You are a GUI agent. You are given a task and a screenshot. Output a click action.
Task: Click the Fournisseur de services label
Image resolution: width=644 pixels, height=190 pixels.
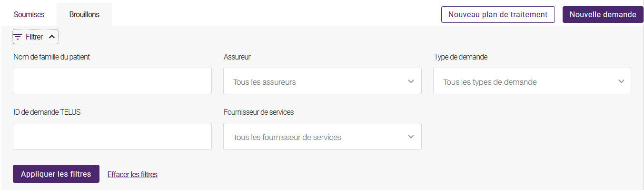click(259, 112)
